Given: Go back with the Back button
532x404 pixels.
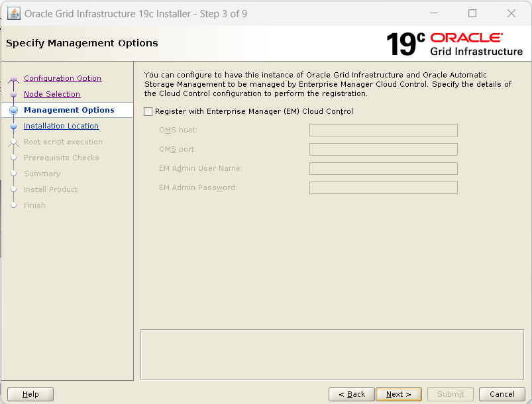Looking at the screenshot, I should 352,394.
